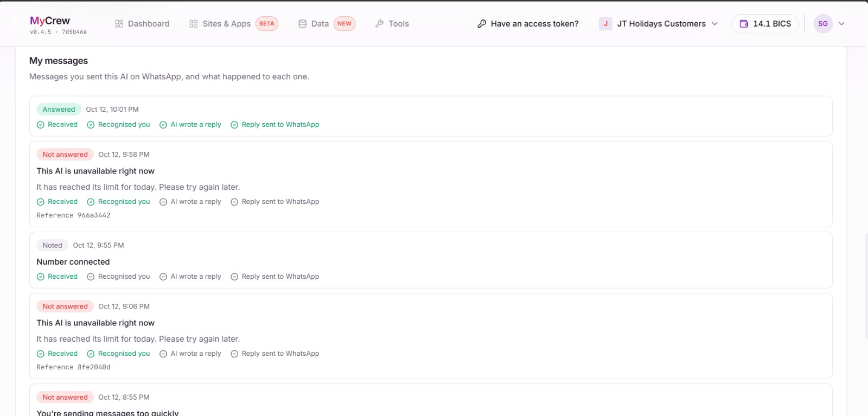Click Recognised you check icon in 10:01 PM message

coord(91,125)
